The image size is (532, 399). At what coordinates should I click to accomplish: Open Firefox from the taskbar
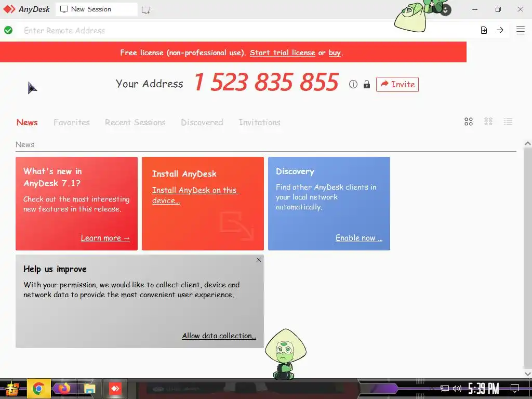tap(64, 389)
